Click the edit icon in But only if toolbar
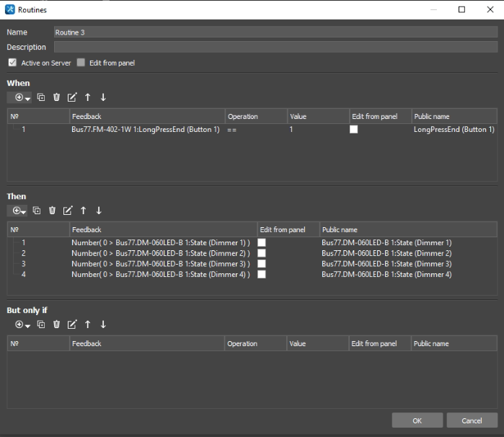This screenshot has width=504, height=437. pyautogui.click(x=71, y=325)
